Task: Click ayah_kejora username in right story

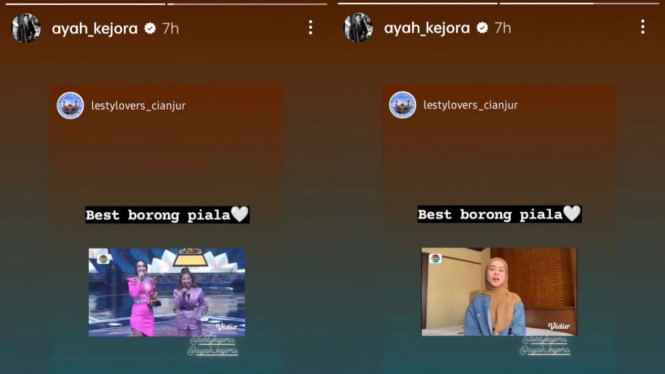Action: pyautogui.click(x=427, y=28)
